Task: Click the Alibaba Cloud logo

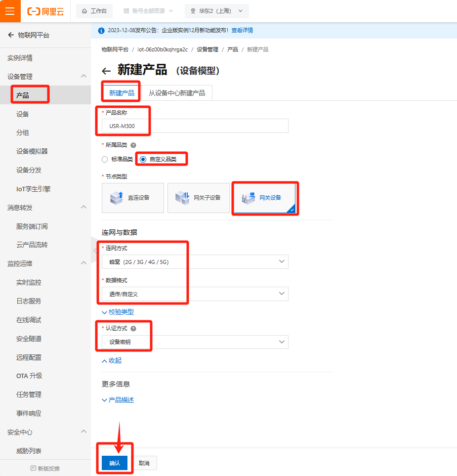Action: coord(45,11)
